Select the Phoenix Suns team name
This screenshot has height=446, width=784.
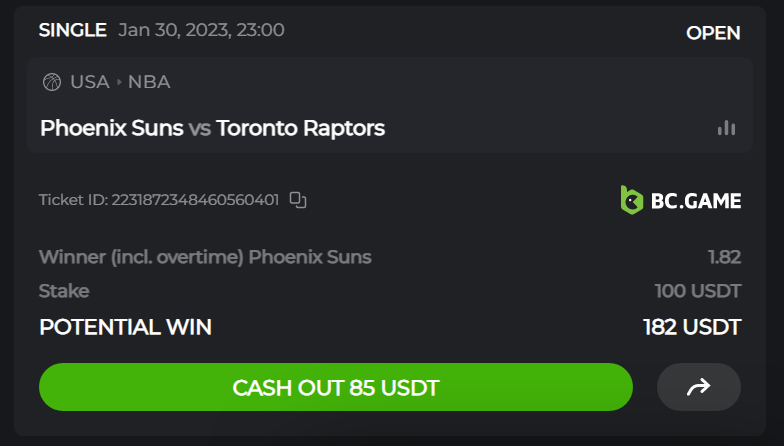(x=111, y=128)
